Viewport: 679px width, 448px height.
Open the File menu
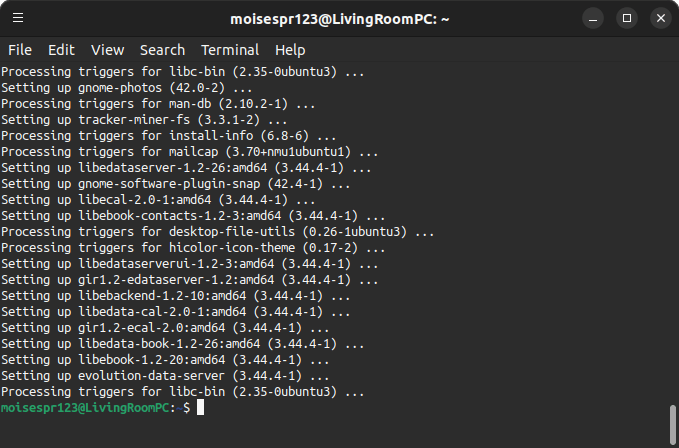(x=20, y=50)
